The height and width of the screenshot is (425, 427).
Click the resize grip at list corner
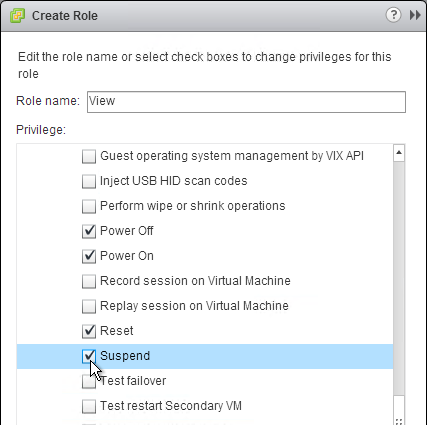click(399, 421)
